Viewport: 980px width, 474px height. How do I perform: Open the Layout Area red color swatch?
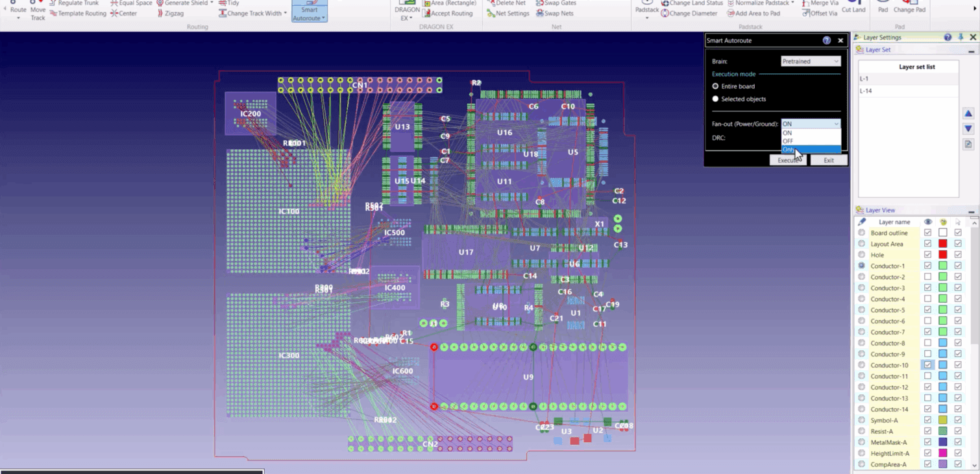[x=943, y=244]
